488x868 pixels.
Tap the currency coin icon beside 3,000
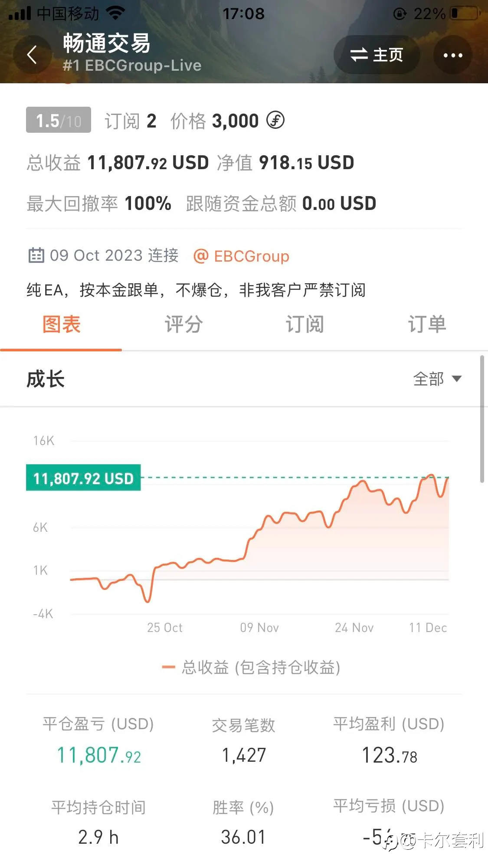coord(275,121)
